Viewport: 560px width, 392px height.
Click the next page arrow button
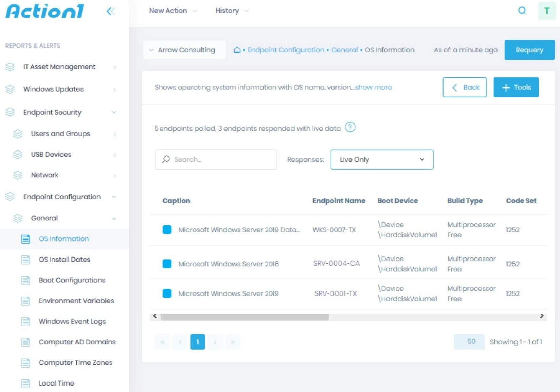215,342
